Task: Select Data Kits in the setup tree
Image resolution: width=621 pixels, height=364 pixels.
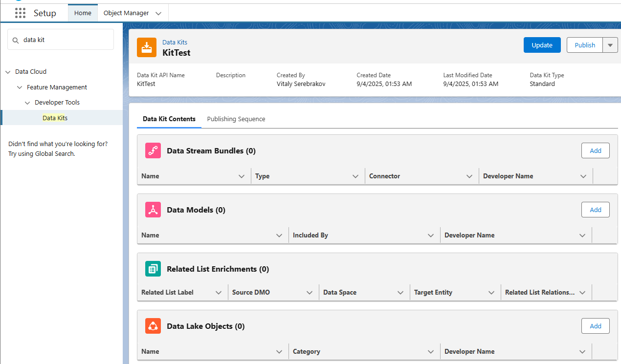Action: tap(55, 118)
